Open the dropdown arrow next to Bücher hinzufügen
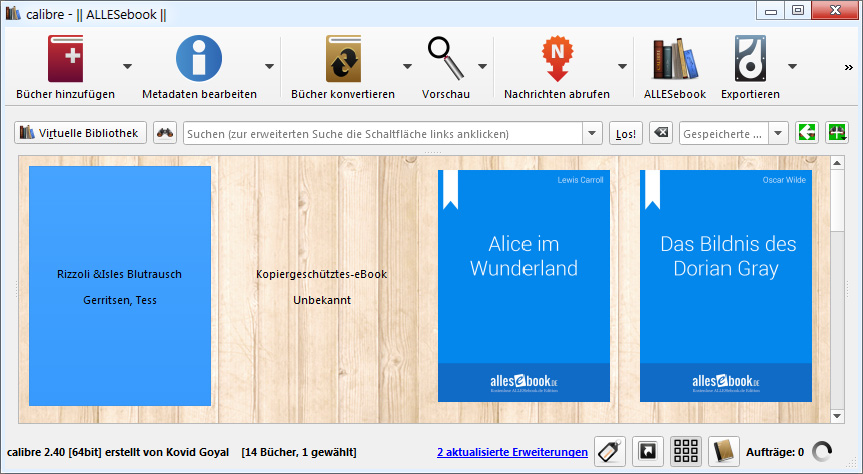Image resolution: width=863 pixels, height=474 pixels. click(127, 66)
